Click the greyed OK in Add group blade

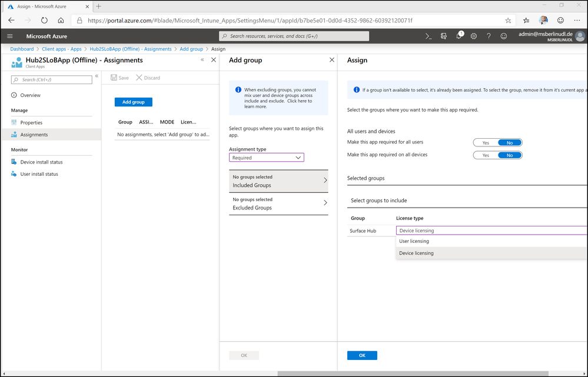coord(244,355)
